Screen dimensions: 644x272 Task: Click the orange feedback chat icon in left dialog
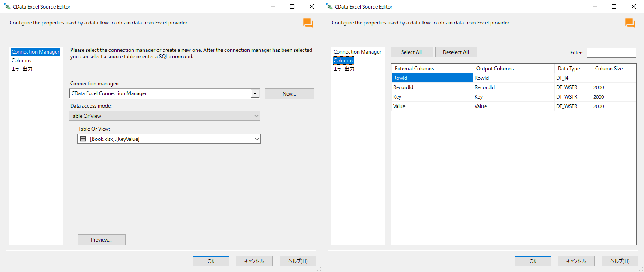point(308,24)
